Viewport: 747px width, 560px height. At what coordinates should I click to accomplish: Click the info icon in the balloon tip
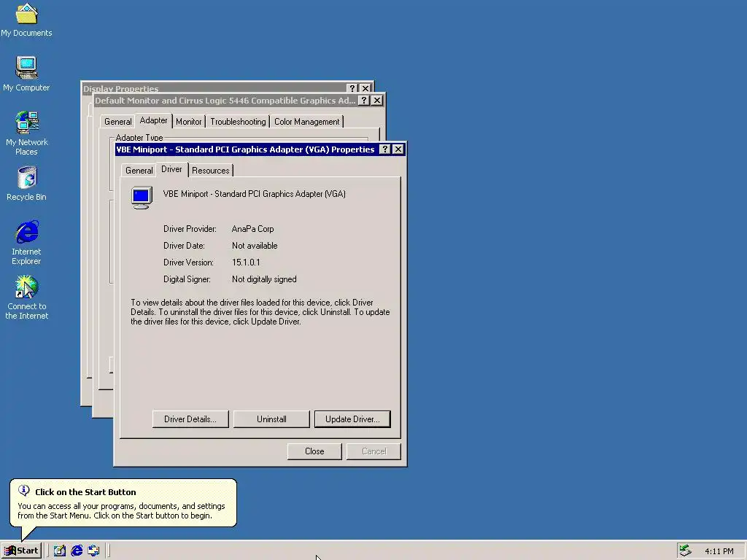pyautogui.click(x=24, y=491)
